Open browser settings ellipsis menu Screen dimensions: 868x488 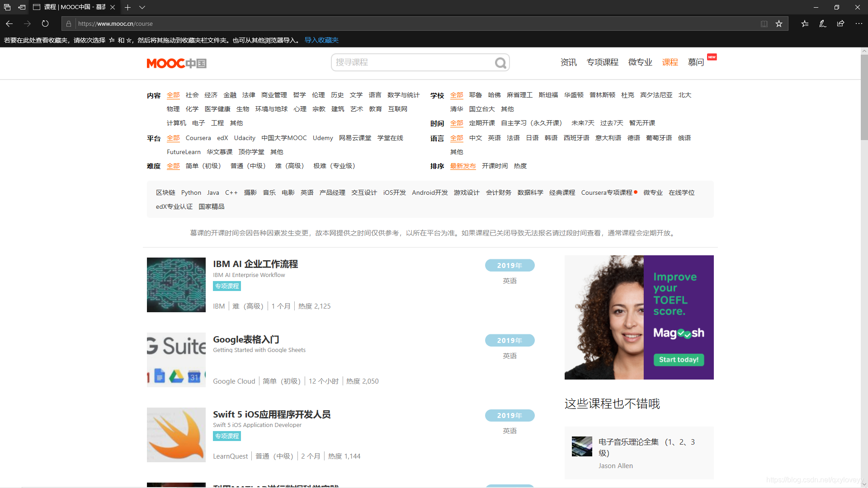pos(859,23)
